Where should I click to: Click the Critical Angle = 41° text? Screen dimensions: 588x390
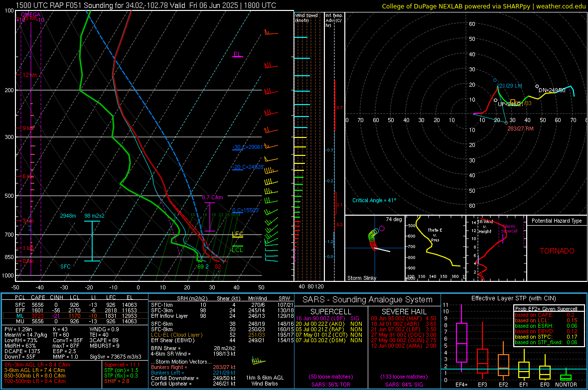point(374,200)
